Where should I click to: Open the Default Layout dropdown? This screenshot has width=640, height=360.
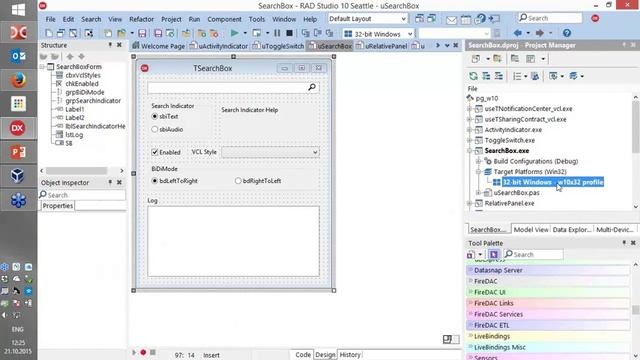pos(404,19)
